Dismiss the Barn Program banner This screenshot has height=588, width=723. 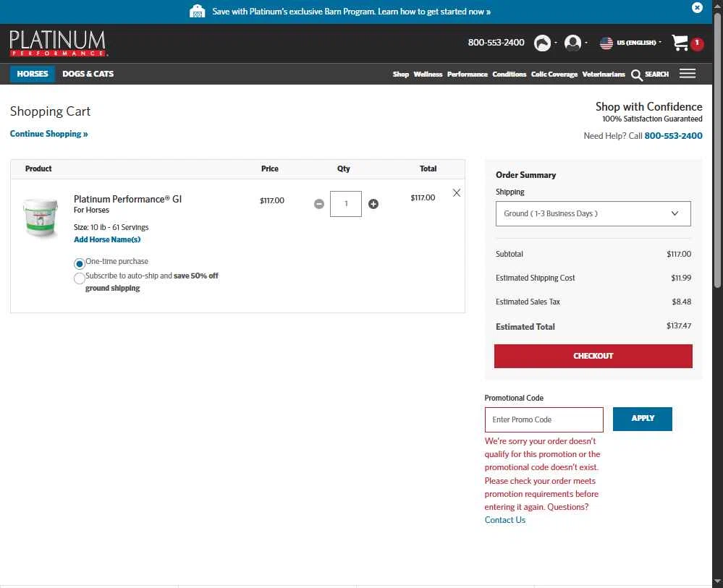click(697, 7)
